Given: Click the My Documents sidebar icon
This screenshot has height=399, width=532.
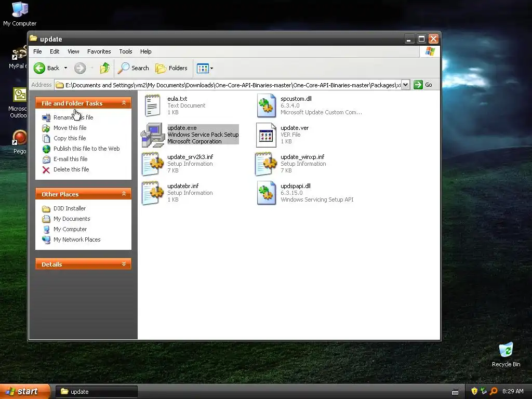Looking at the screenshot, I should tap(46, 219).
